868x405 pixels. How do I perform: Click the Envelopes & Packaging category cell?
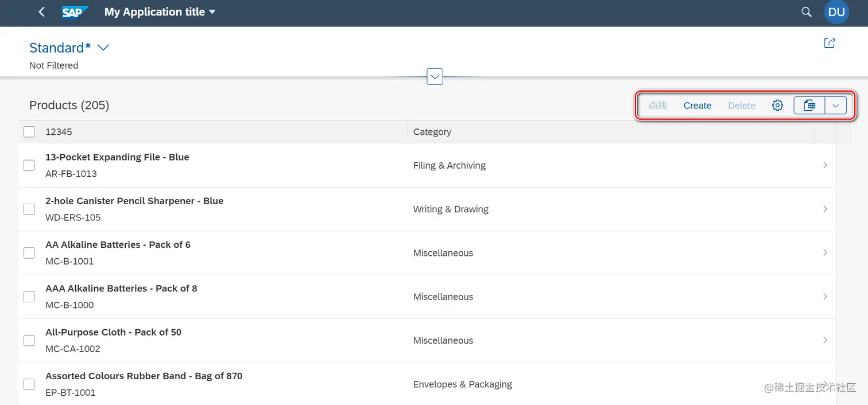(463, 384)
